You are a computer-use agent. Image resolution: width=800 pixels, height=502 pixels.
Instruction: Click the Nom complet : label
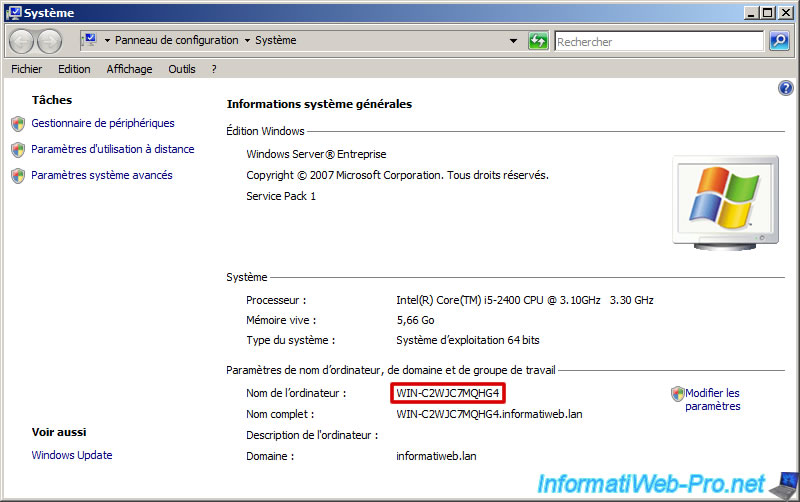point(280,414)
